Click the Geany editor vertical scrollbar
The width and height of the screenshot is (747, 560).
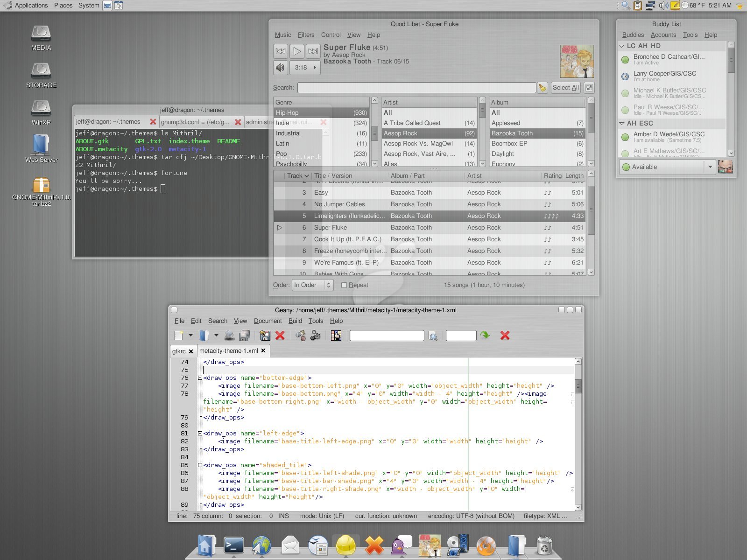(x=578, y=434)
